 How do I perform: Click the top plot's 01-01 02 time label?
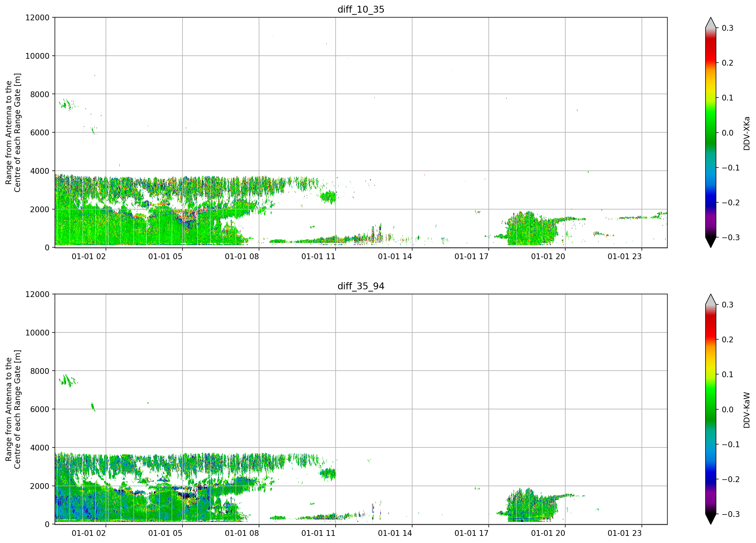pos(89,256)
